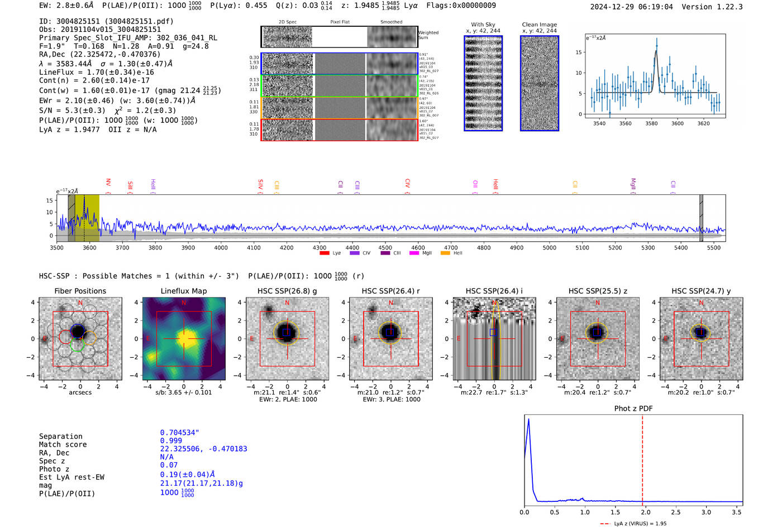Viewport: 782px width, 532px height.
Task: Click the P(Lyα): 0.455 header value
Action: pos(239,6)
